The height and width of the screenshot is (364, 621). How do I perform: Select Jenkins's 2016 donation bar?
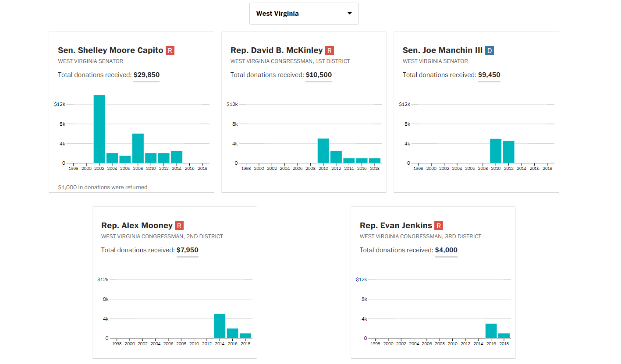point(491,331)
